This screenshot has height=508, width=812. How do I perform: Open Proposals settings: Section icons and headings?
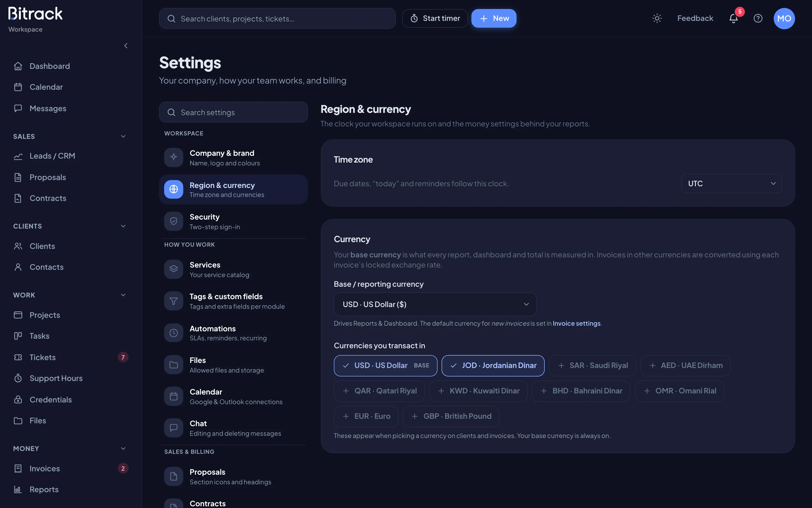click(233, 476)
